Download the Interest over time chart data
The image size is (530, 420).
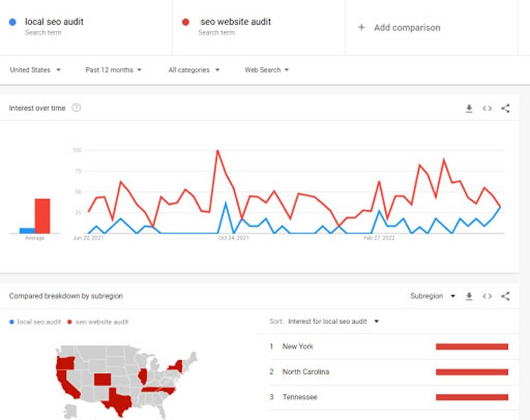469,109
